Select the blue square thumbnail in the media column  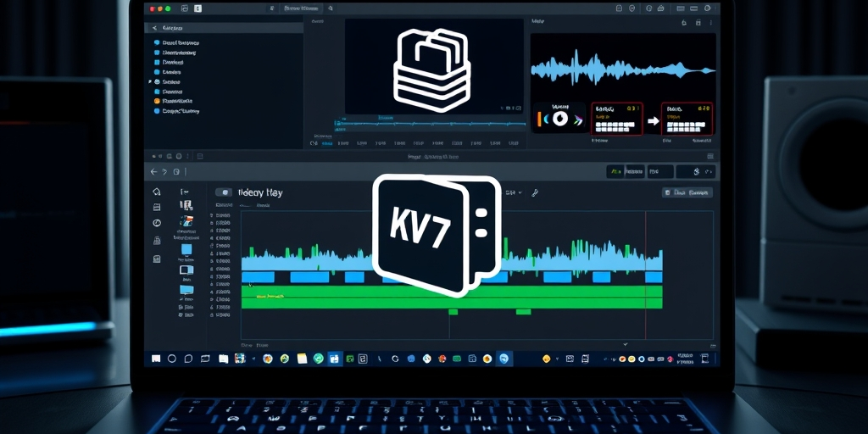click(186, 249)
